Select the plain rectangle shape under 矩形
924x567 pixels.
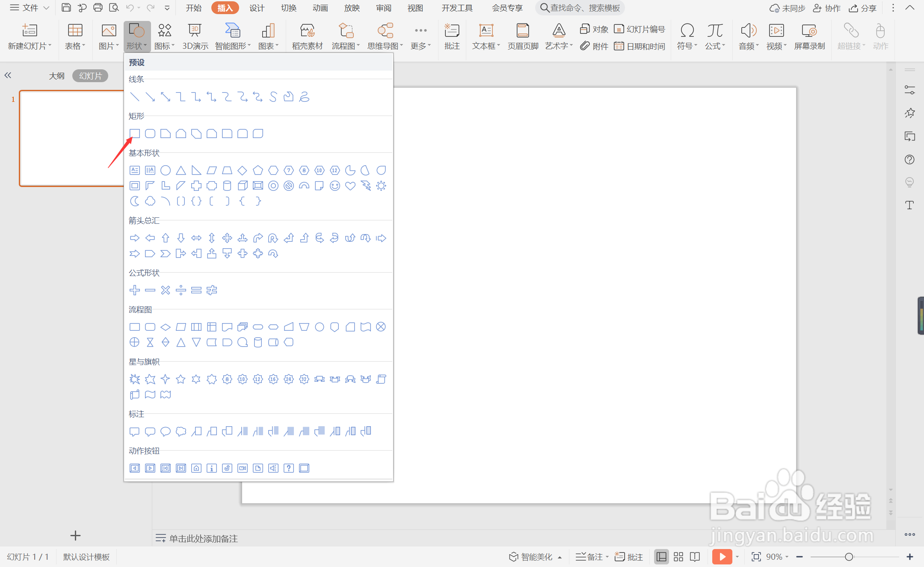tap(135, 134)
